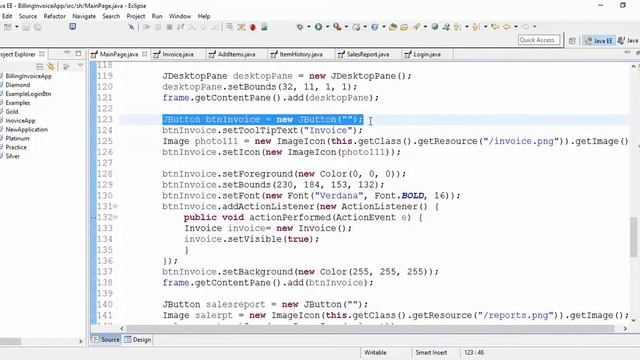Open the Help menu
Screen dimensions: 640x360
coord(204,16)
